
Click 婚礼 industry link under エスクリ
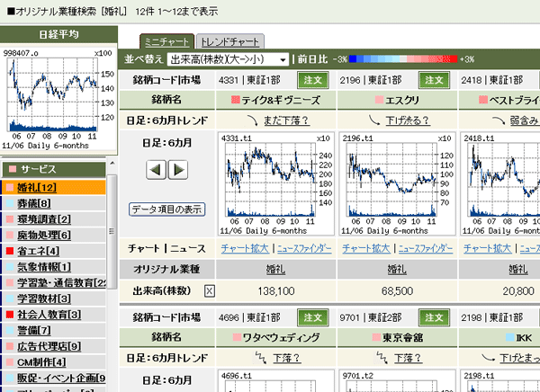click(x=397, y=270)
